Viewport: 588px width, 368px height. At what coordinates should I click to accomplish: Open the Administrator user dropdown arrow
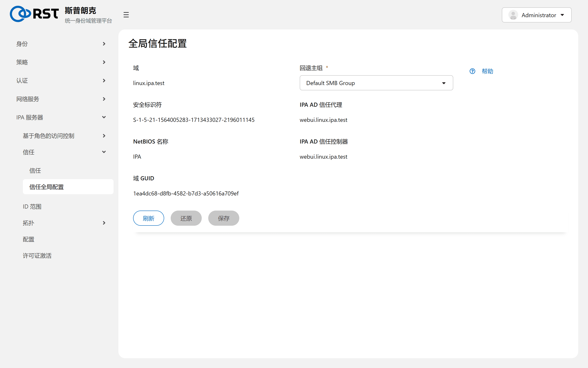click(x=562, y=15)
